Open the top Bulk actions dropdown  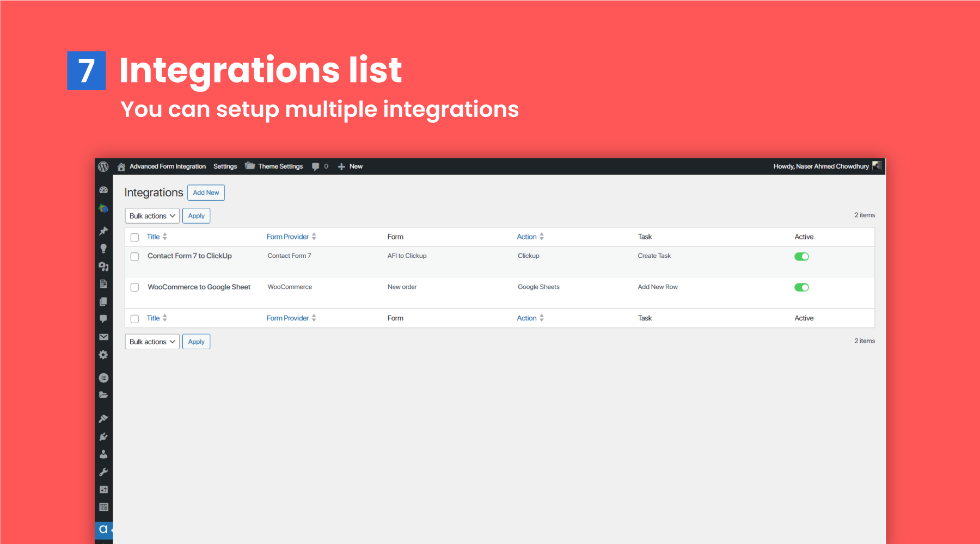[152, 216]
